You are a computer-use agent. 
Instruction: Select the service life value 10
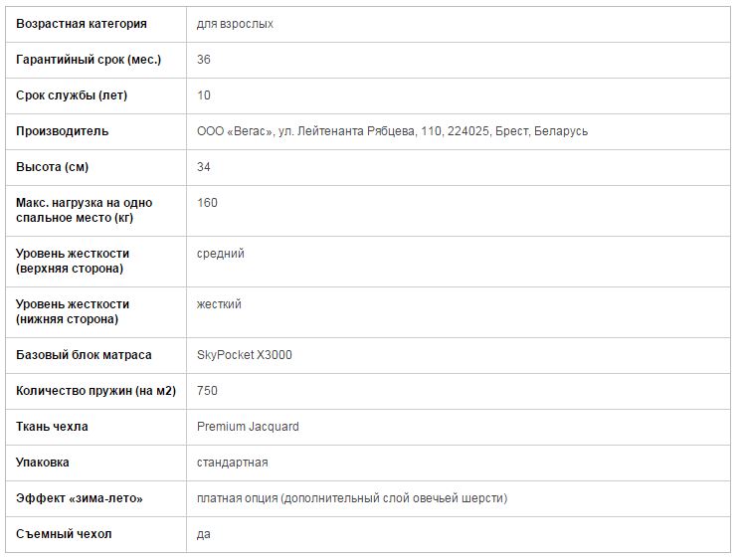tap(204, 95)
